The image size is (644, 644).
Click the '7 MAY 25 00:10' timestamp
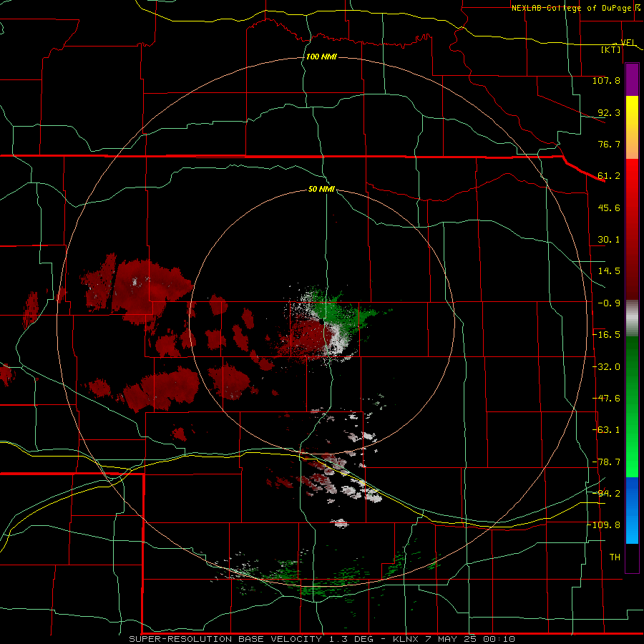tap(469, 639)
